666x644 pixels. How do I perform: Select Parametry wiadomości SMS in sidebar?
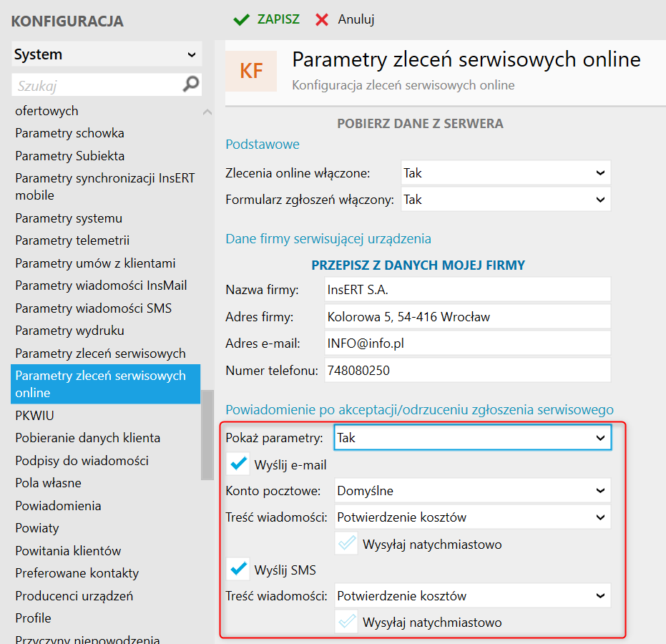(94, 308)
